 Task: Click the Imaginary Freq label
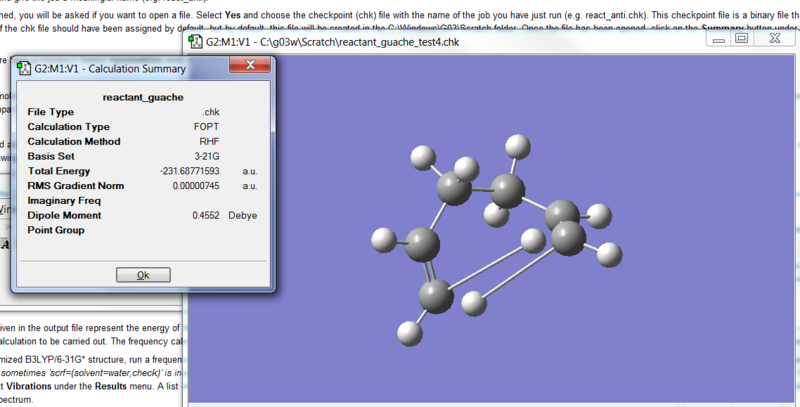(x=64, y=201)
